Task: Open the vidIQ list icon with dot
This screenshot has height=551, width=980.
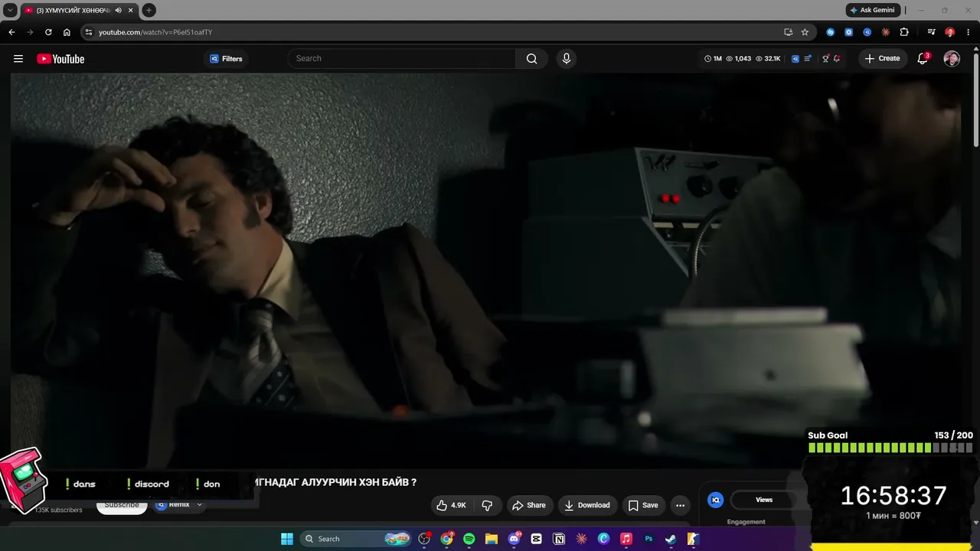Action: pos(808,59)
